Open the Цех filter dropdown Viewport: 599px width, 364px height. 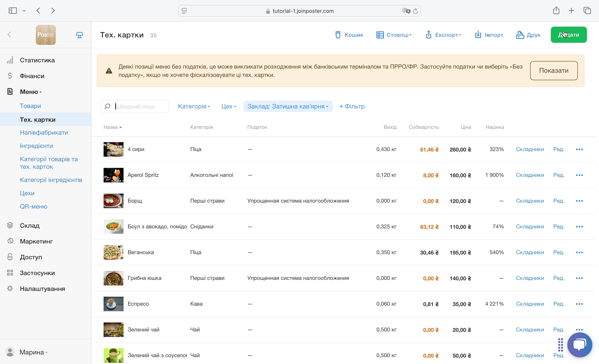(229, 106)
